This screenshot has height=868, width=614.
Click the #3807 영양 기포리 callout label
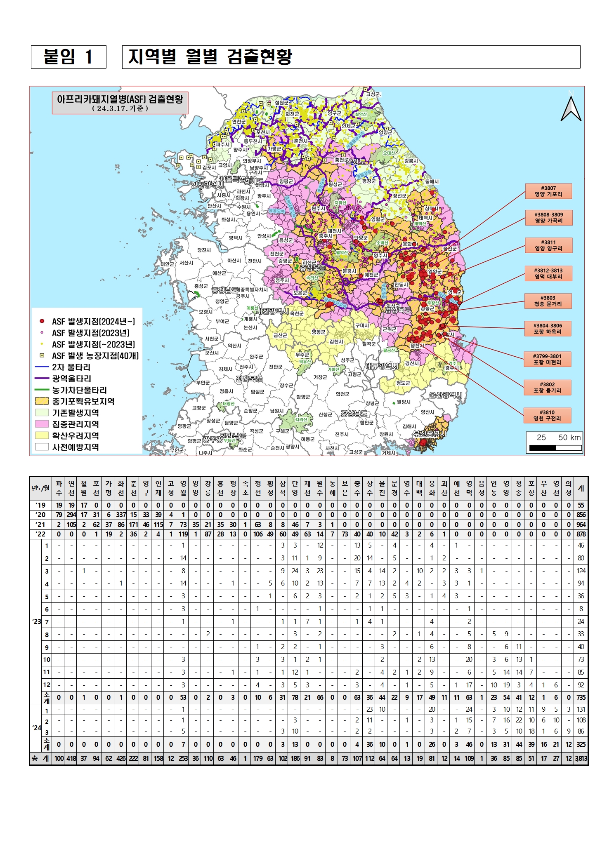click(x=548, y=191)
